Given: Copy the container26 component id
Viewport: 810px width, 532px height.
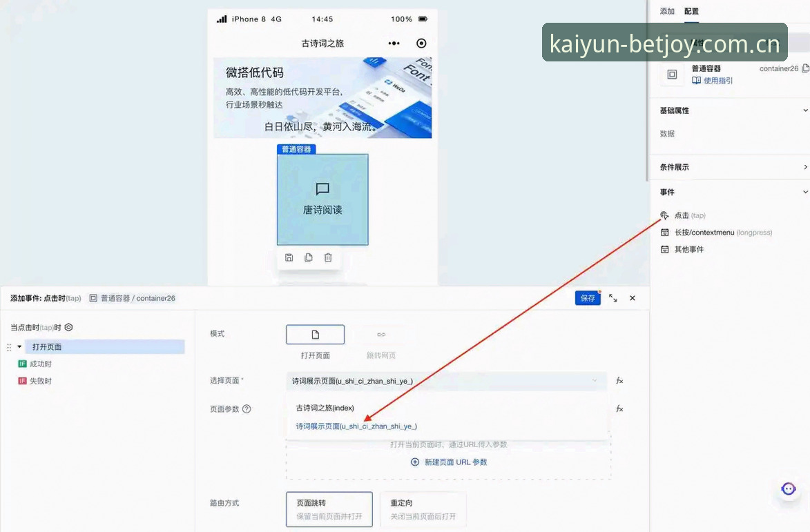Looking at the screenshot, I should (805, 68).
